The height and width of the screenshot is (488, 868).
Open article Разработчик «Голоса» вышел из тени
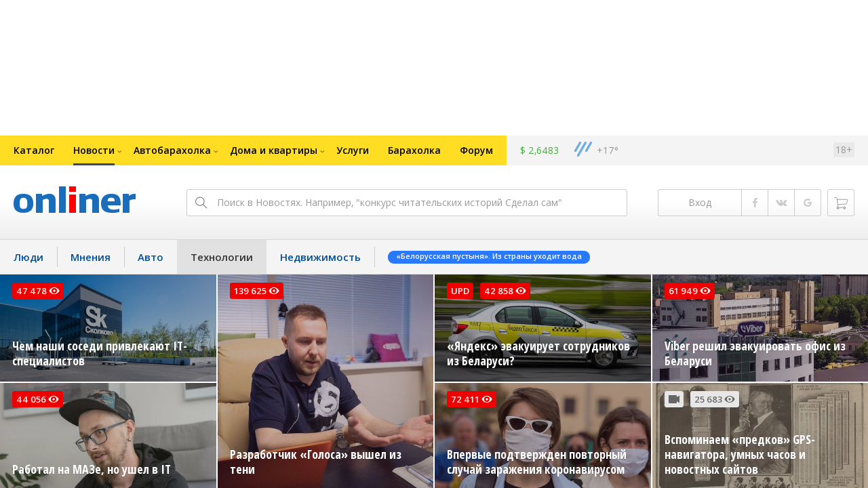(315, 462)
